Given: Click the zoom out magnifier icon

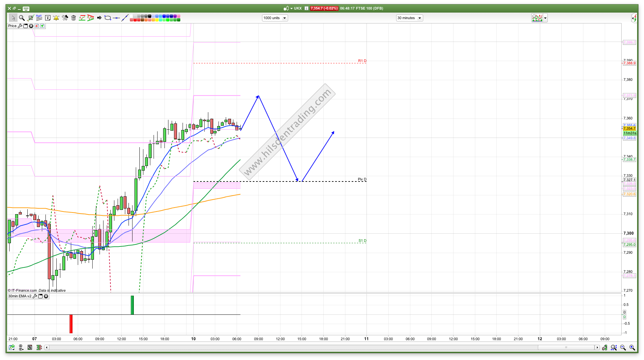Looking at the screenshot, I should point(623,347).
